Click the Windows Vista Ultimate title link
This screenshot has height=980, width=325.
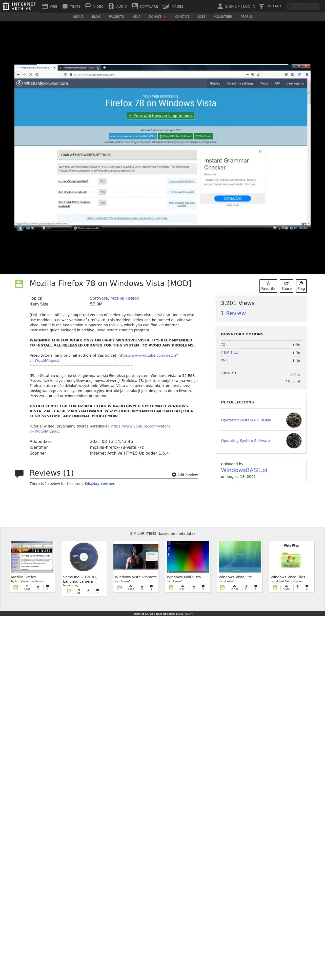coord(136,577)
